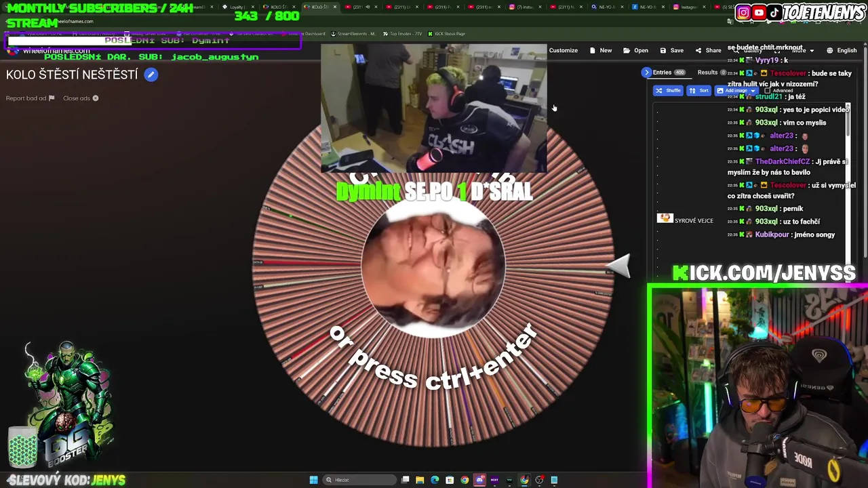Save the current wheel

coord(672,50)
